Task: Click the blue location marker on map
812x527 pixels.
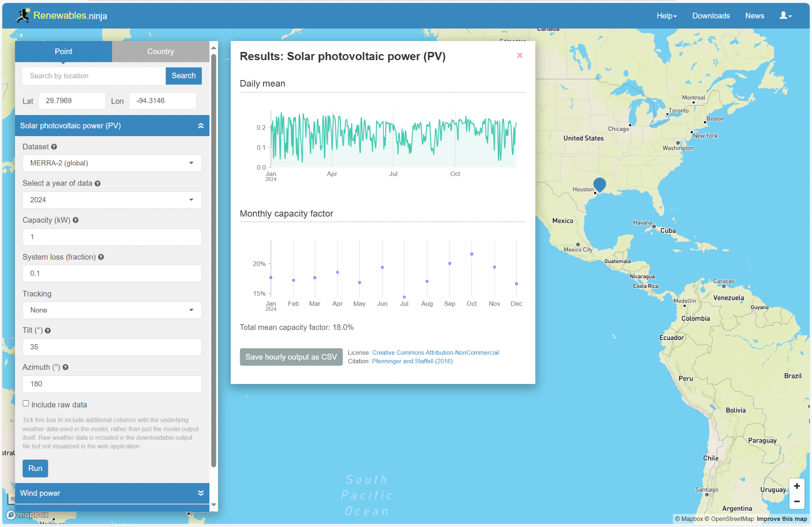Action: (599, 184)
